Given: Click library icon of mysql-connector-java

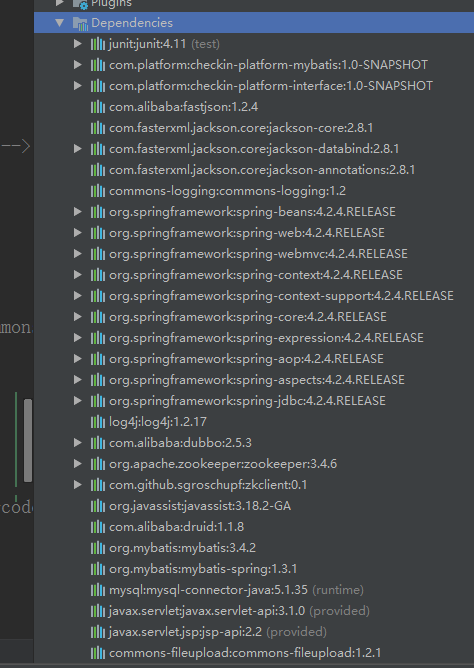Looking at the screenshot, I should tap(98, 590).
